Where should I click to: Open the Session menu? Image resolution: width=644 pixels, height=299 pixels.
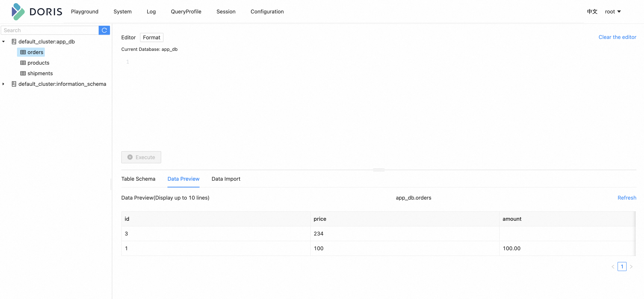click(x=226, y=12)
